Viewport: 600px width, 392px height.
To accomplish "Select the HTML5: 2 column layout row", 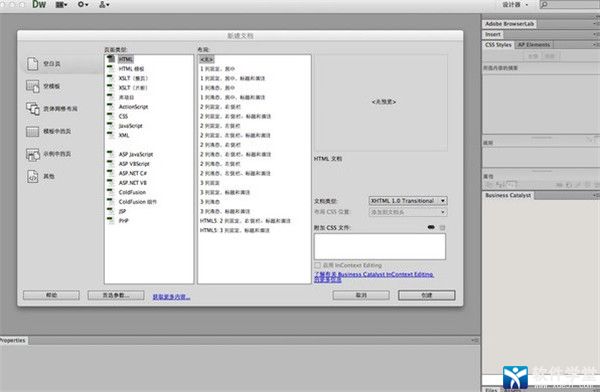I will click(x=245, y=221).
